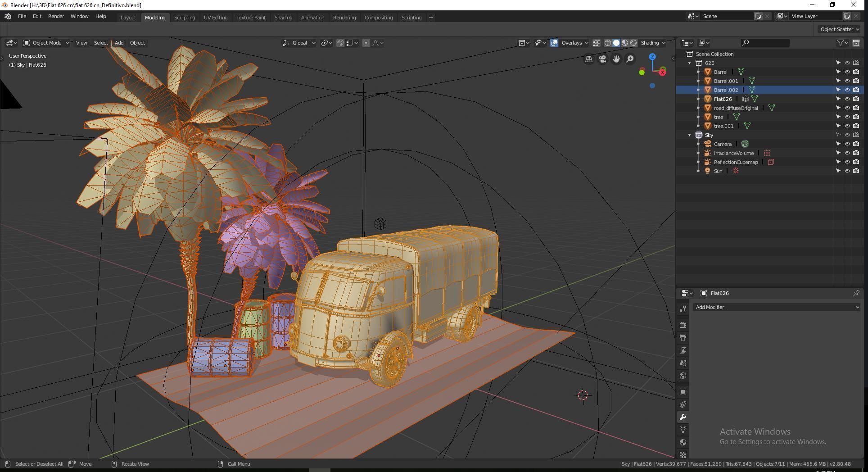Open the Render menu
Image resolution: width=868 pixels, height=472 pixels.
click(x=56, y=16)
